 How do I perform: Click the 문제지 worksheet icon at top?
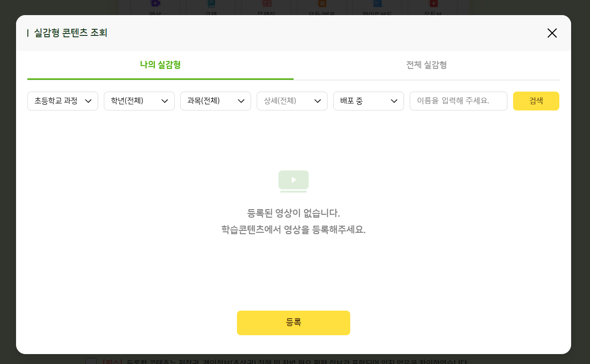(x=267, y=4)
